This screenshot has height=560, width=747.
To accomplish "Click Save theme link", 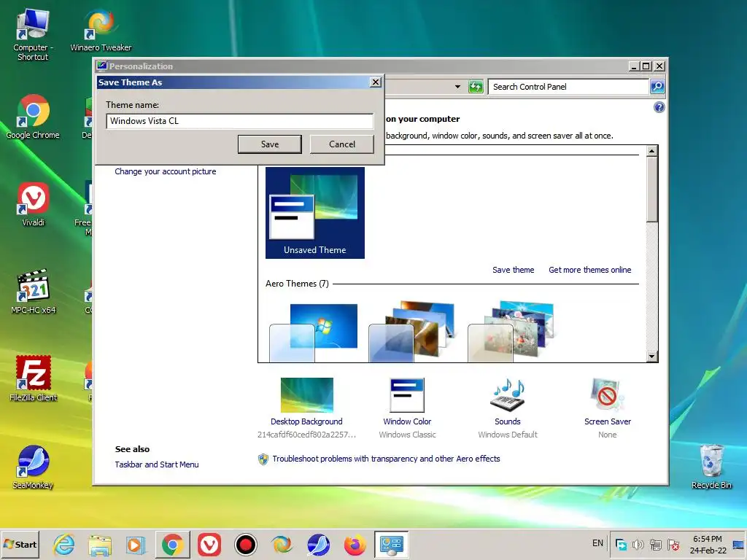I will coord(513,270).
